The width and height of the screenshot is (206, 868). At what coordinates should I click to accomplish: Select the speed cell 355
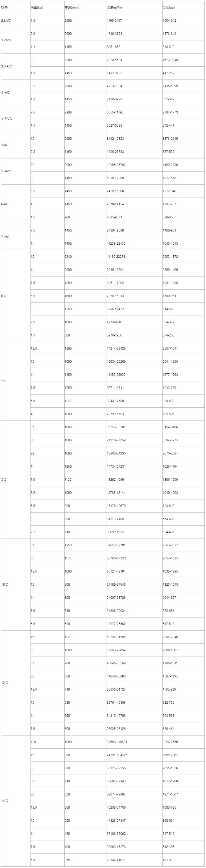coord(67,860)
